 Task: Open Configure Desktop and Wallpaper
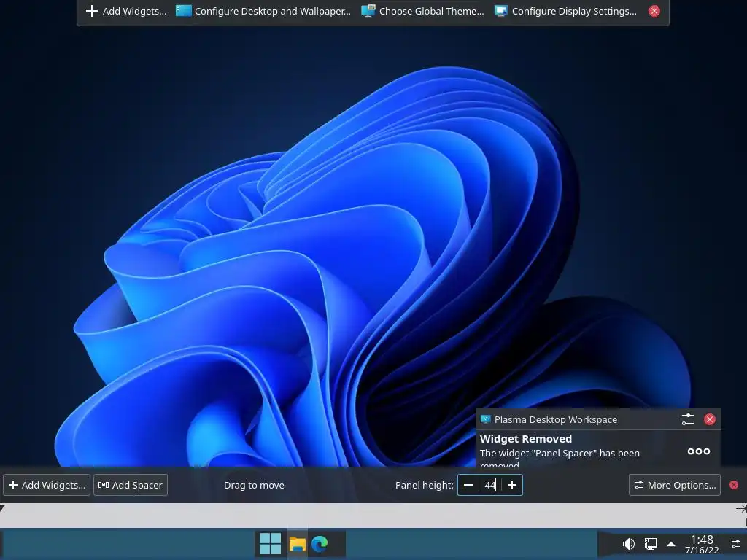(x=263, y=11)
